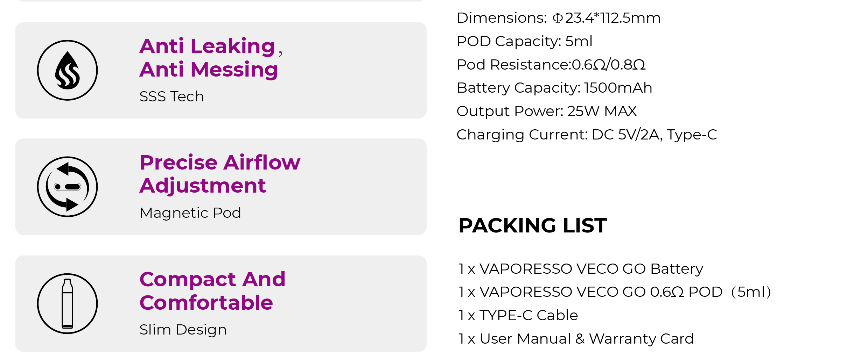Click the Output Power 25W MAX line
Viewport: 868px width, 352px height.
tap(547, 111)
